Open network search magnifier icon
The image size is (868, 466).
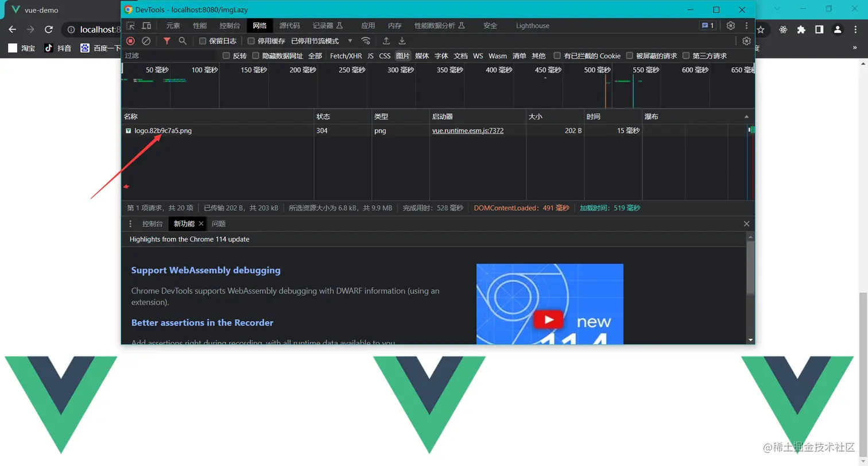[x=183, y=41]
